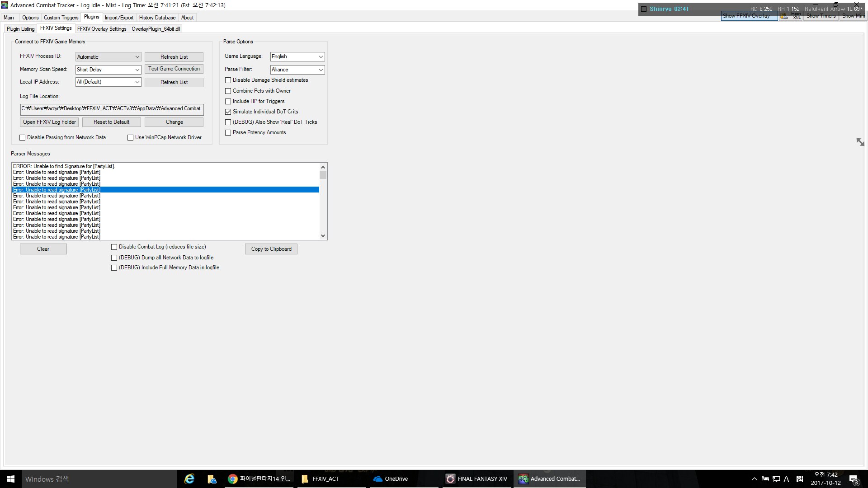Uncheck Simulate Individual DoT Crits
The image size is (868, 488).
tap(228, 112)
